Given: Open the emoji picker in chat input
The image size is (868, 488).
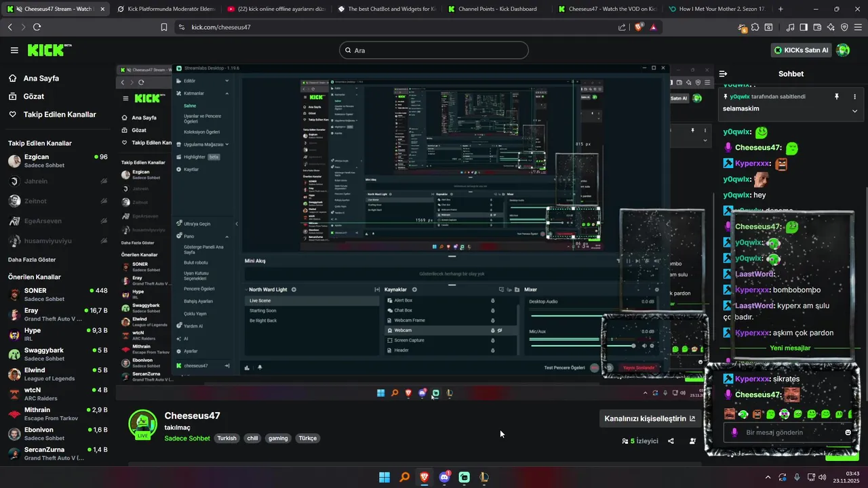Looking at the screenshot, I should click(848, 432).
